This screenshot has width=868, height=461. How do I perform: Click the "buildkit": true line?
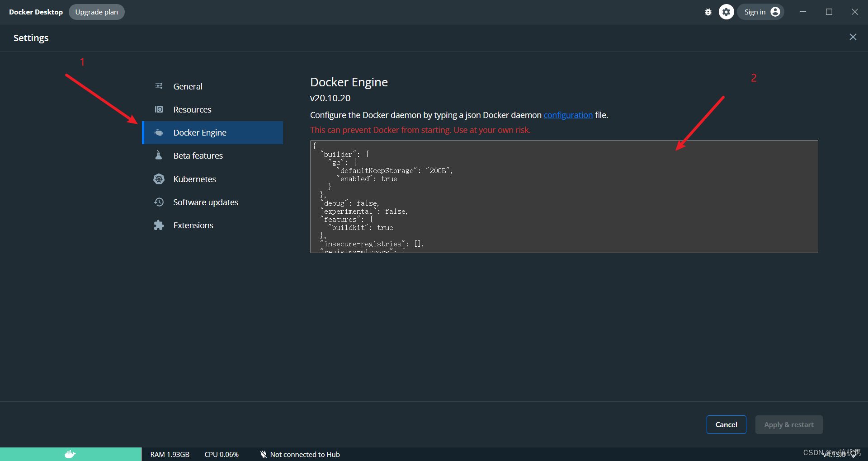[x=361, y=228]
